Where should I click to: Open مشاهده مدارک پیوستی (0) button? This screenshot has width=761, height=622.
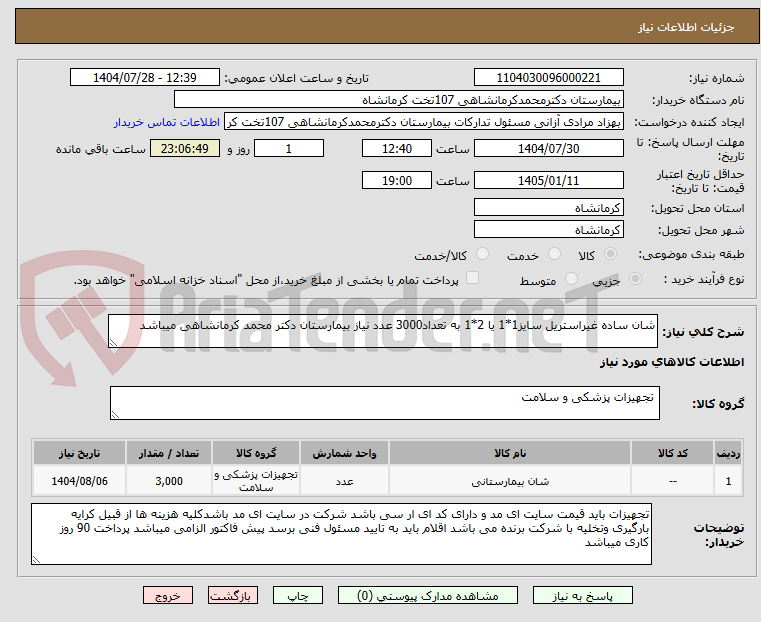(x=428, y=595)
